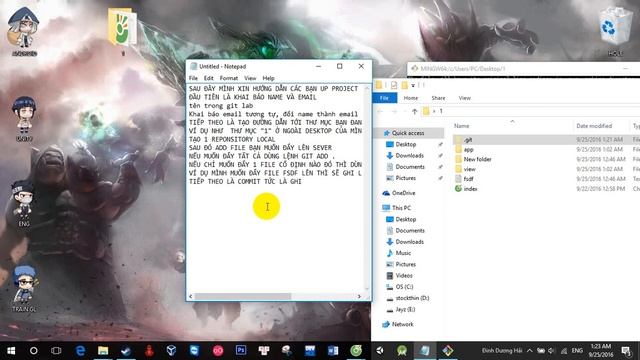The width and height of the screenshot is (640, 360).
Task: Switch to the Home ribbon tab in Explorer
Action: point(411,98)
